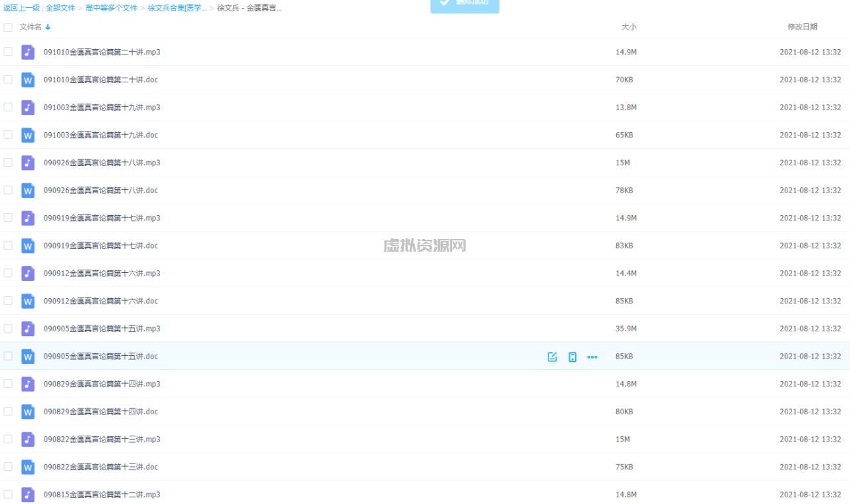Go back via 返回上一级 link
Screen dimensions: 850x504
point(21,8)
